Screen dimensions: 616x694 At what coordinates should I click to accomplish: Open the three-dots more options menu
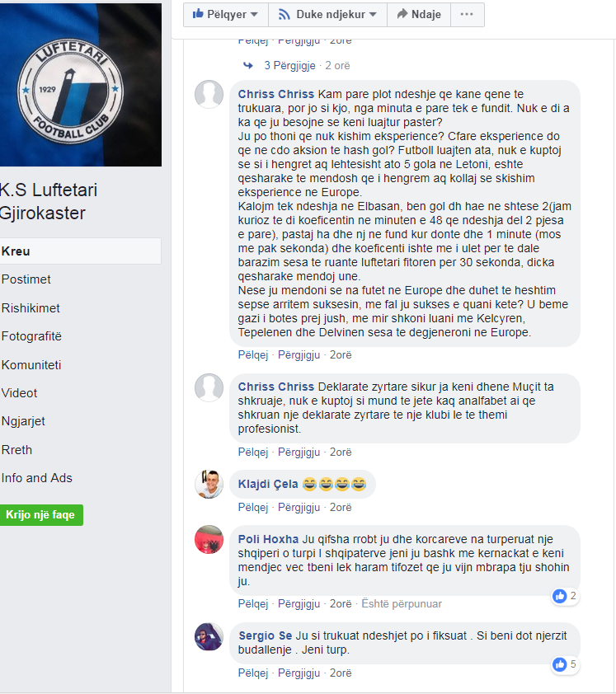pos(467,14)
